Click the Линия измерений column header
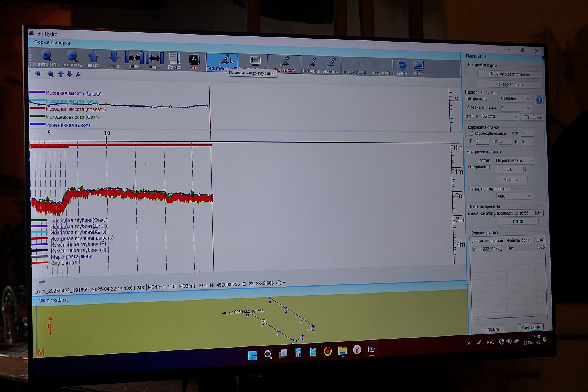 click(x=487, y=241)
